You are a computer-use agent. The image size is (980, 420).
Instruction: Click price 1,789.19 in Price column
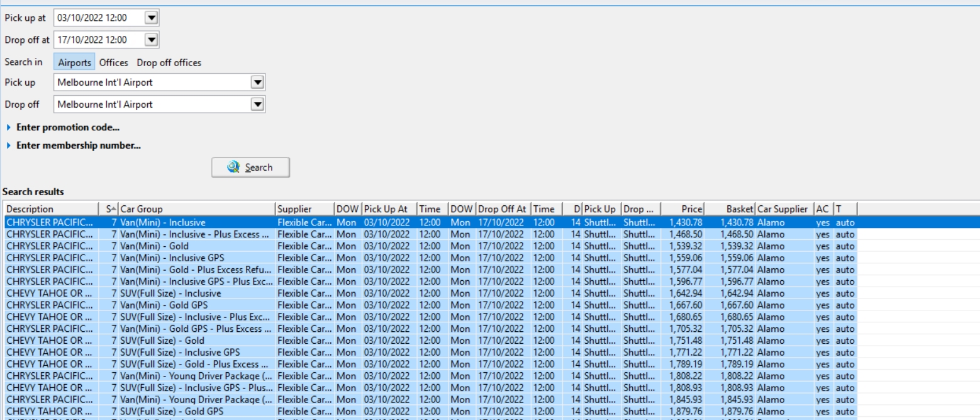(x=686, y=364)
